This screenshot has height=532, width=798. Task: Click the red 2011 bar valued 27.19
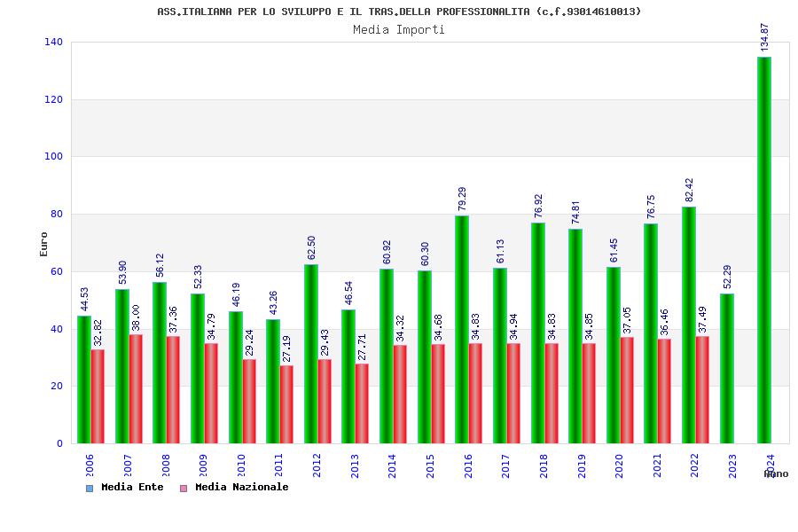tap(286, 404)
